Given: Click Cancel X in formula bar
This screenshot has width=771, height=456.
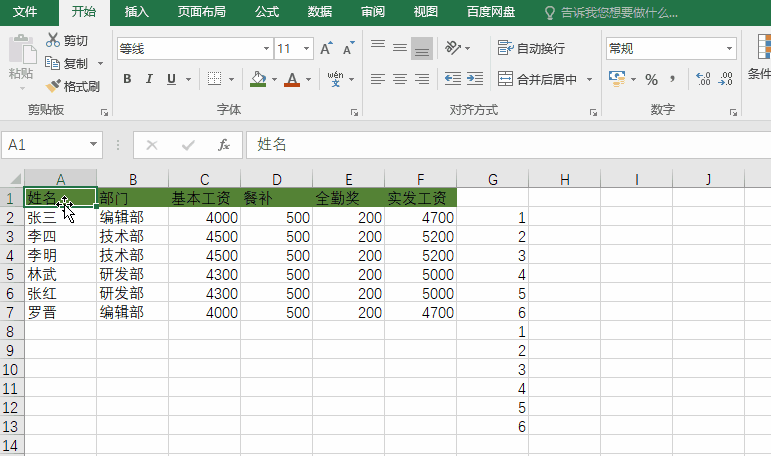Looking at the screenshot, I should 152,145.
